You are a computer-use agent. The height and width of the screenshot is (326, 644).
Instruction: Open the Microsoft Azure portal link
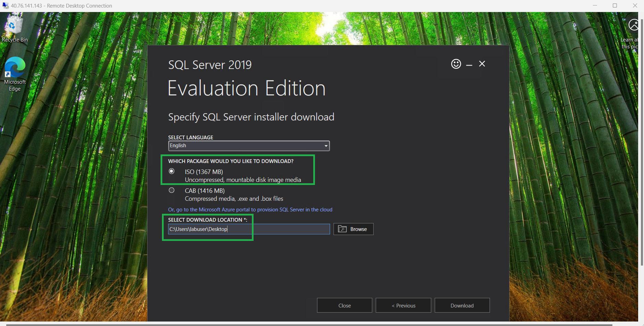pyautogui.click(x=250, y=209)
